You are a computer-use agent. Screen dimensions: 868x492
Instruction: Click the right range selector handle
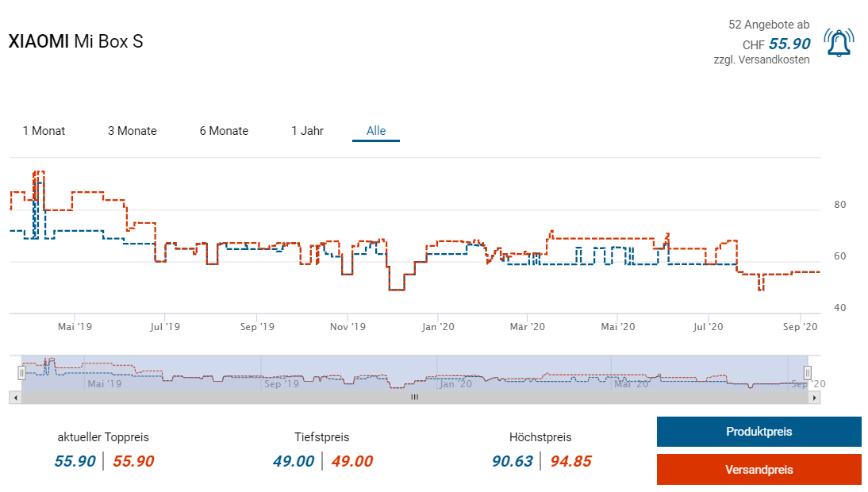tap(808, 372)
